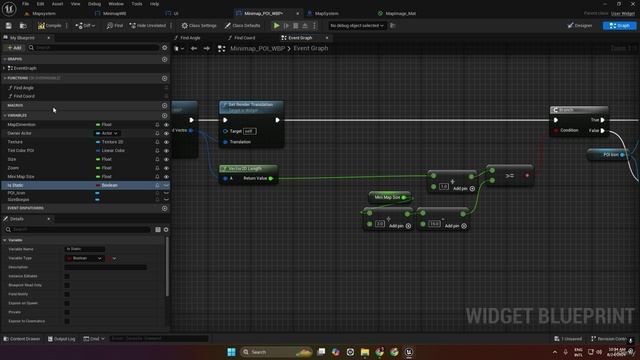Open the Diff dropdown
The image size is (640, 360).
click(85, 26)
